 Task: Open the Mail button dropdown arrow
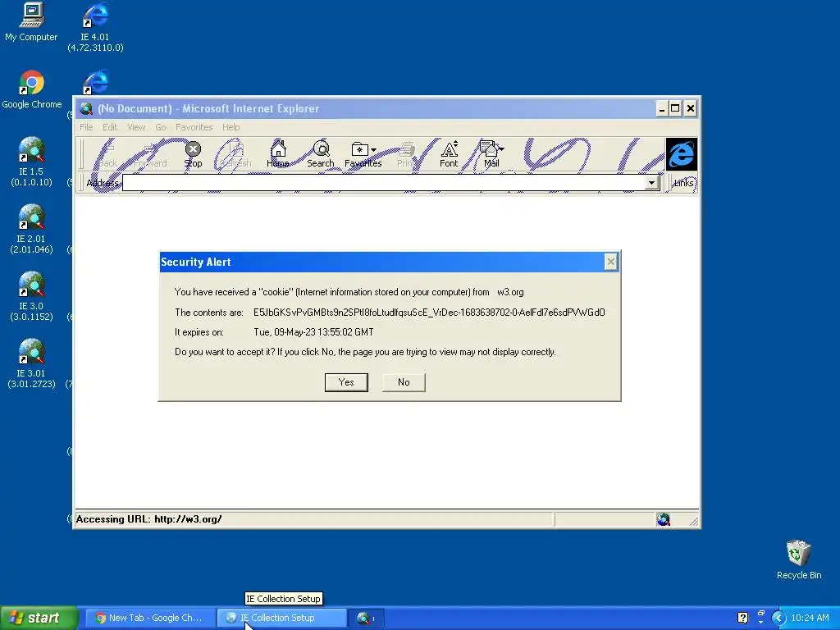[x=501, y=149]
